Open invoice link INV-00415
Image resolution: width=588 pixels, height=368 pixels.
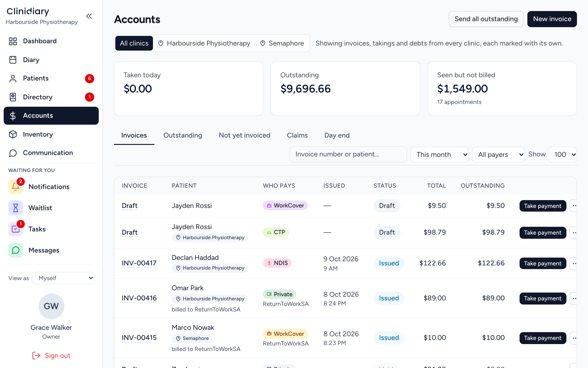(x=139, y=338)
